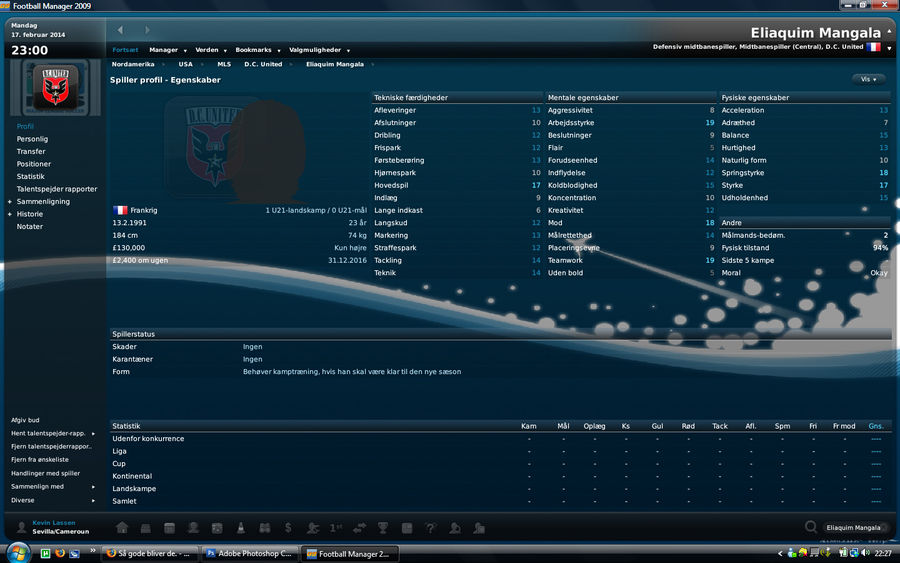Open the Positioner section
The height and width of the screenshot is (563, 900).
tap(33, 164)
